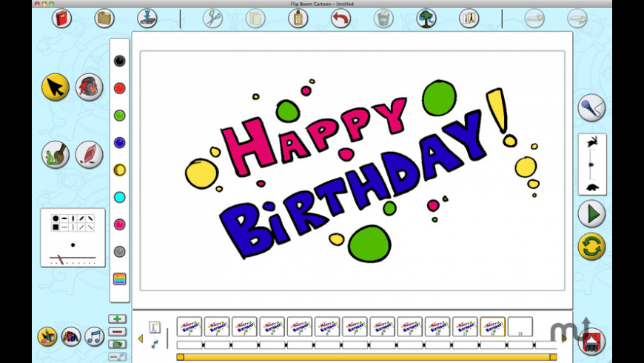The width and height of the screenshot is (644, 363).
Task: Pick the red color swatch
Action: pyautogui.click(x=119, y=88)
